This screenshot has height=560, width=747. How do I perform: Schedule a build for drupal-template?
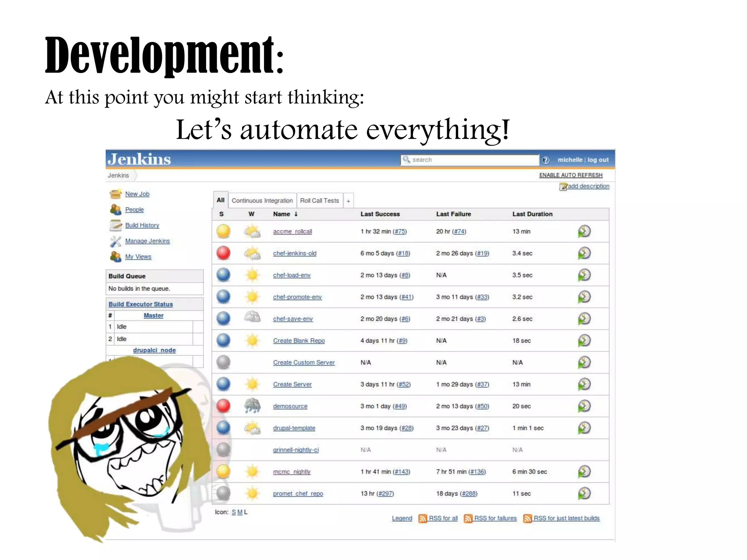[584, 428]
